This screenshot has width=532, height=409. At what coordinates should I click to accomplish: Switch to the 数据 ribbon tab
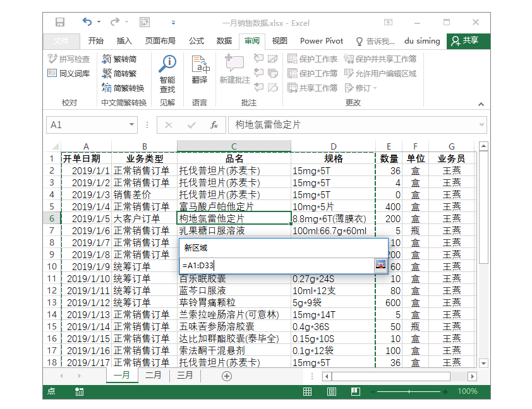pyautogui.click(x=224, y=41)
